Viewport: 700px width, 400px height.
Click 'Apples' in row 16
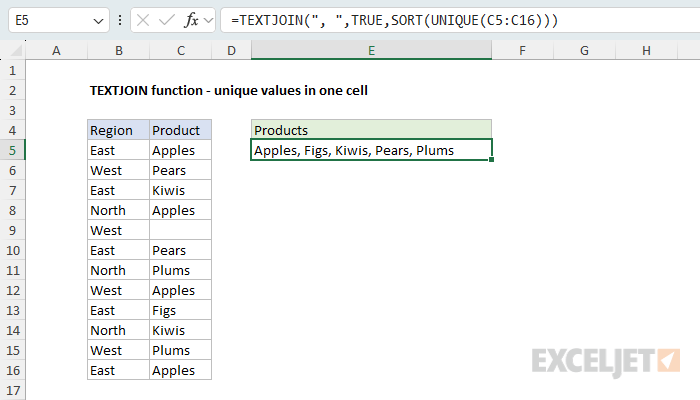tap(180, 371)
